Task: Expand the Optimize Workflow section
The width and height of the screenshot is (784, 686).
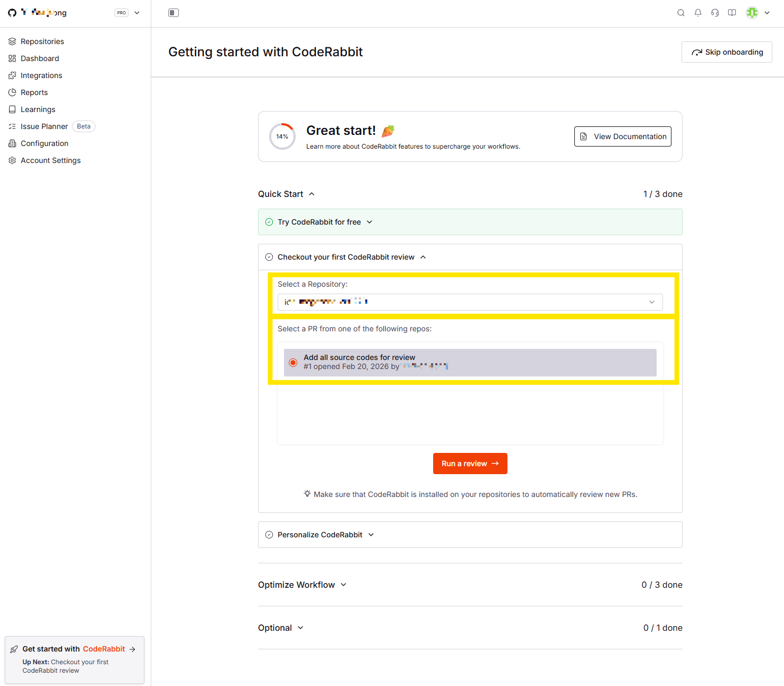Action: point(343,585)
